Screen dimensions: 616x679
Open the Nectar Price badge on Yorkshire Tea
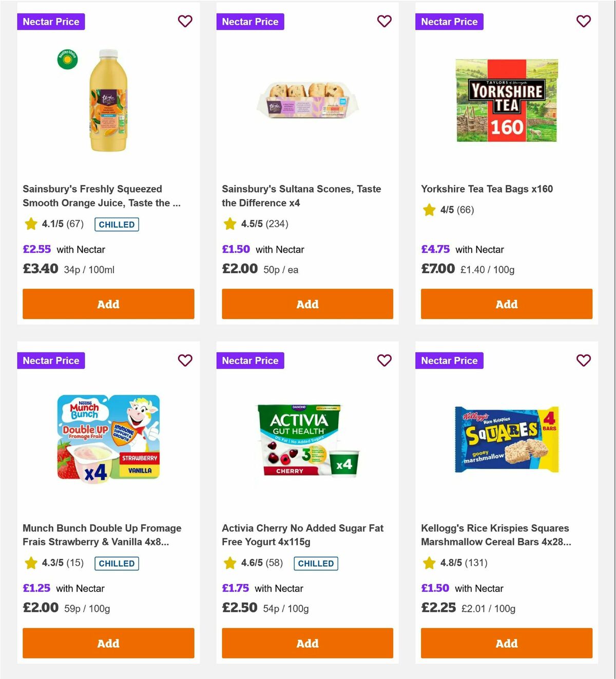(x=449, y=22)
